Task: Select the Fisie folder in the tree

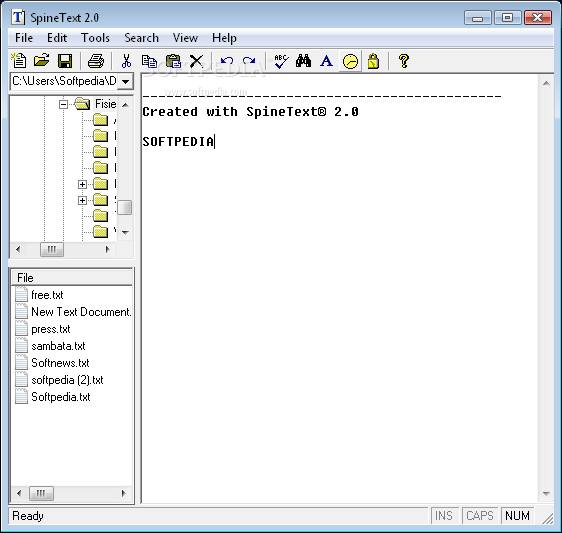Action: tap(105, 104)
